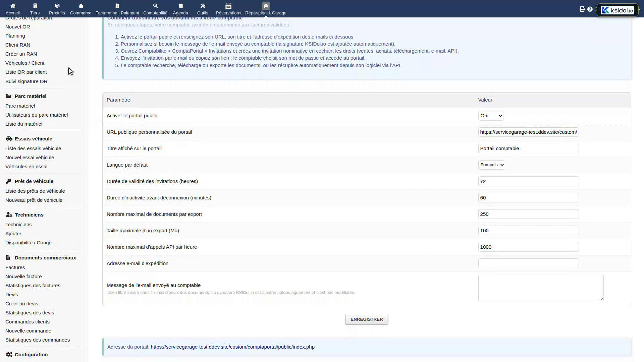The image size is (644, 362).
Task: Expand the Langue par défaut dropdown
Action: pyautogui.click(x=491, y=165)
